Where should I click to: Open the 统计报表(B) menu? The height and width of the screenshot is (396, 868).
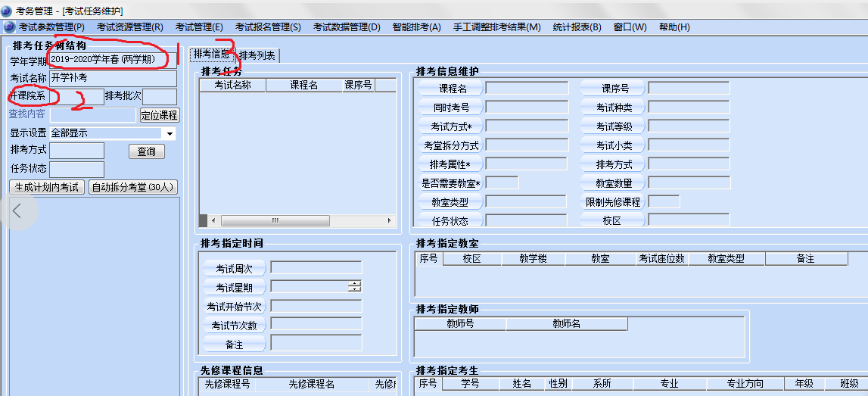click(x=577, y=27)
